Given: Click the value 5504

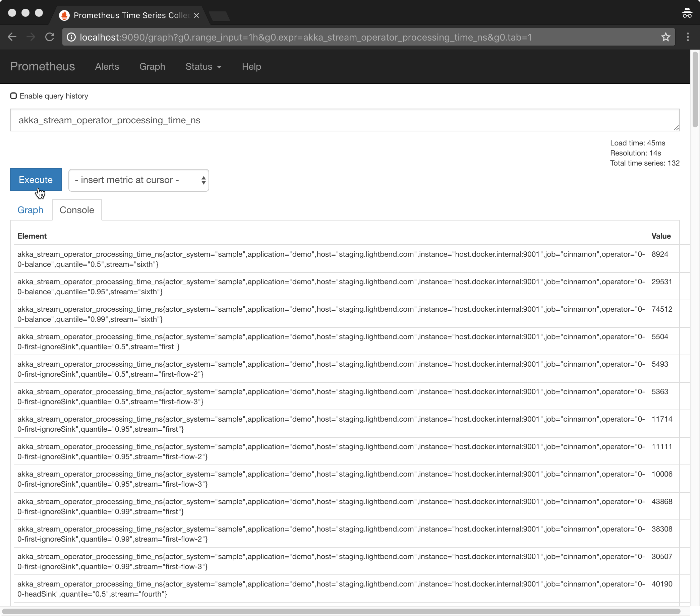Looking at the screenshot, I should (x=659, y=336).
